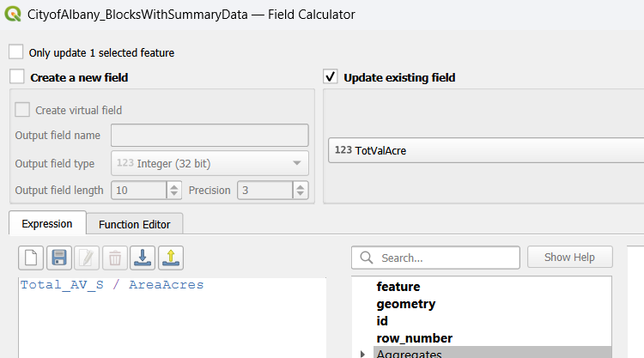Export user expressions to file
The image size is (644, 358).
click(171, 258)
